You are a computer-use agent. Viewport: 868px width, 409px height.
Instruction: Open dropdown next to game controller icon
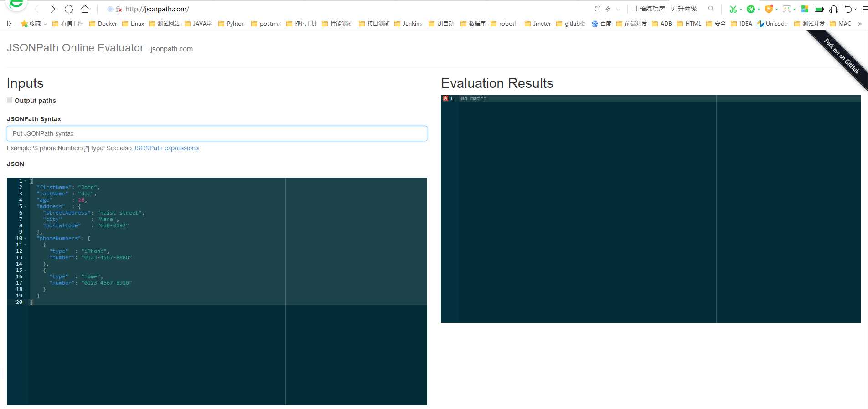pos(794,9)
